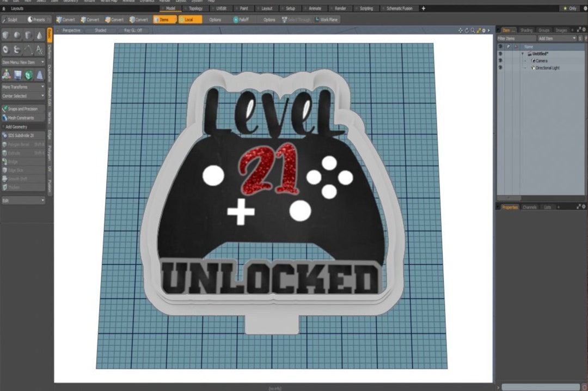Image resolution: width=588 pixels, height=391 pixels.
Task: Select the cone primitive icon
Action: pos(40,35)
